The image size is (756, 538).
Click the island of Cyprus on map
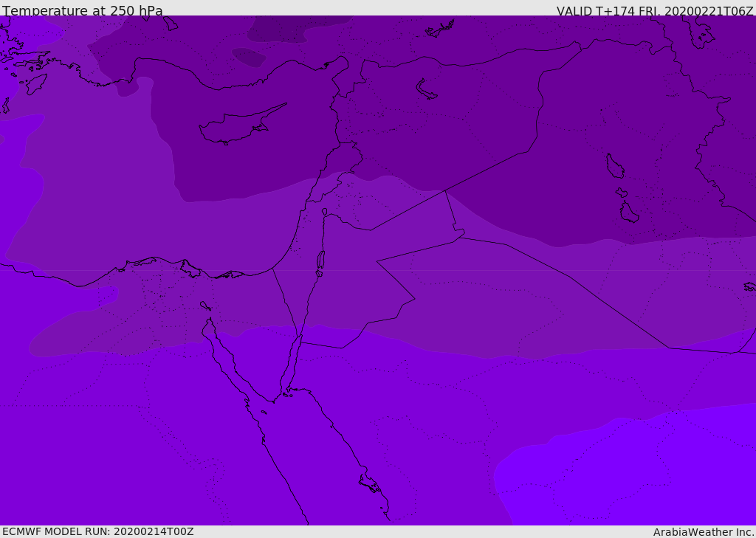pos(241,125)
